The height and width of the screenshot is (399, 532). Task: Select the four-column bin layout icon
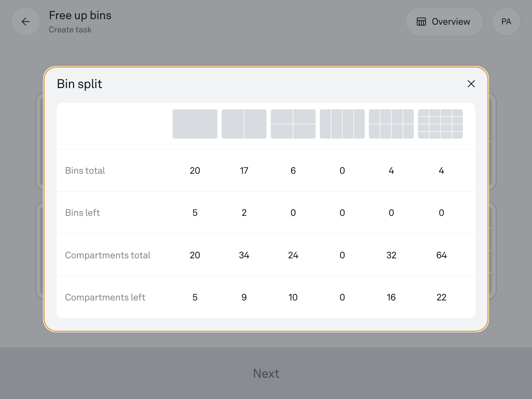pos(342,124)
